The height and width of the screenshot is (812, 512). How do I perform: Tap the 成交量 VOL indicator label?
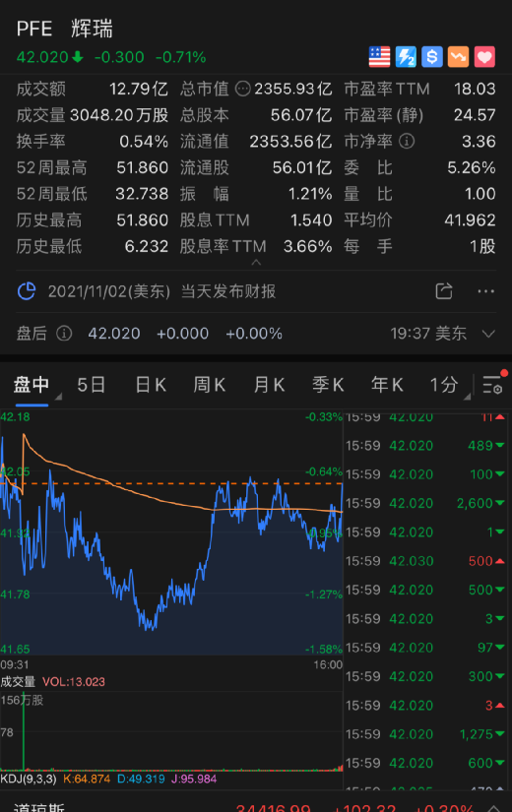coord(52,681)
